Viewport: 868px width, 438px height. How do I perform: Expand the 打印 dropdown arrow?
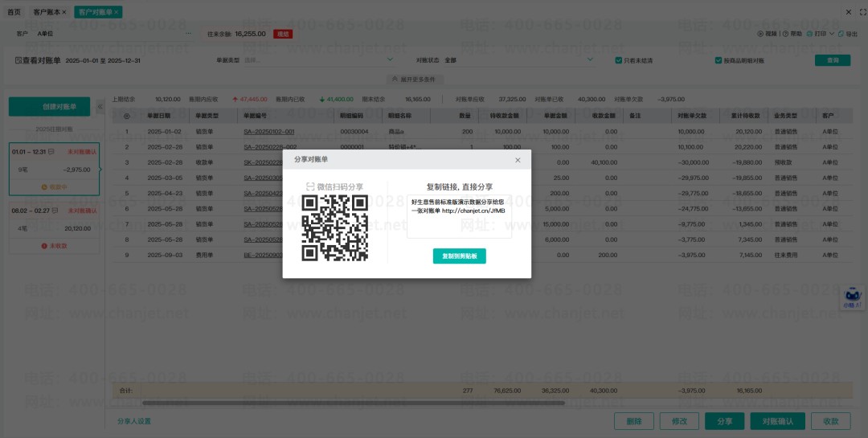point(832,34)
